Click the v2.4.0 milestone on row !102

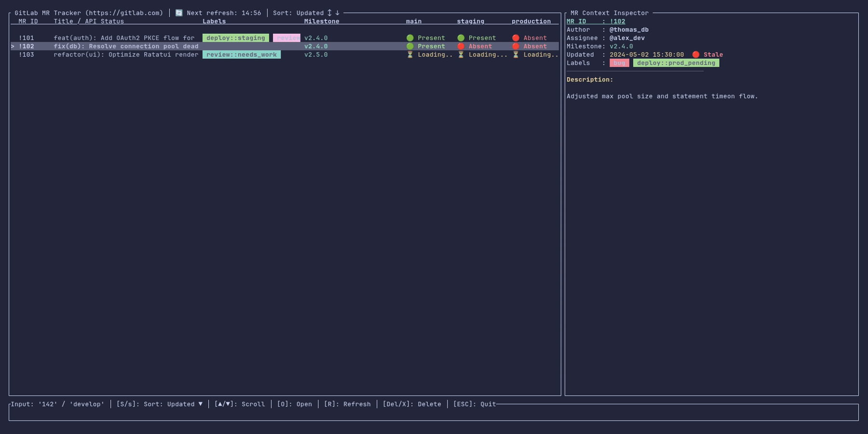pos(316,46)
